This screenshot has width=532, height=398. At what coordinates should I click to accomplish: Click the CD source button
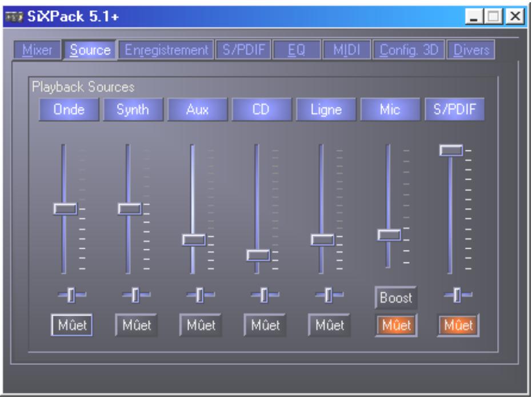(261, 110)
